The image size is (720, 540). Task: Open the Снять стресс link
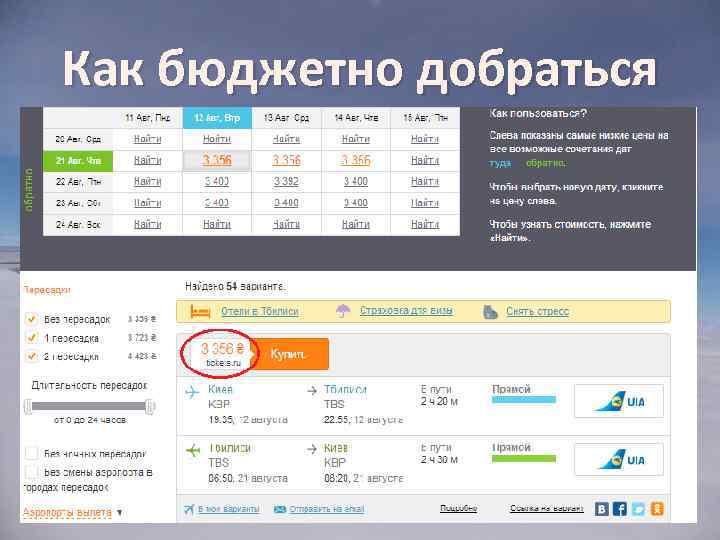(x=538, y=311)
